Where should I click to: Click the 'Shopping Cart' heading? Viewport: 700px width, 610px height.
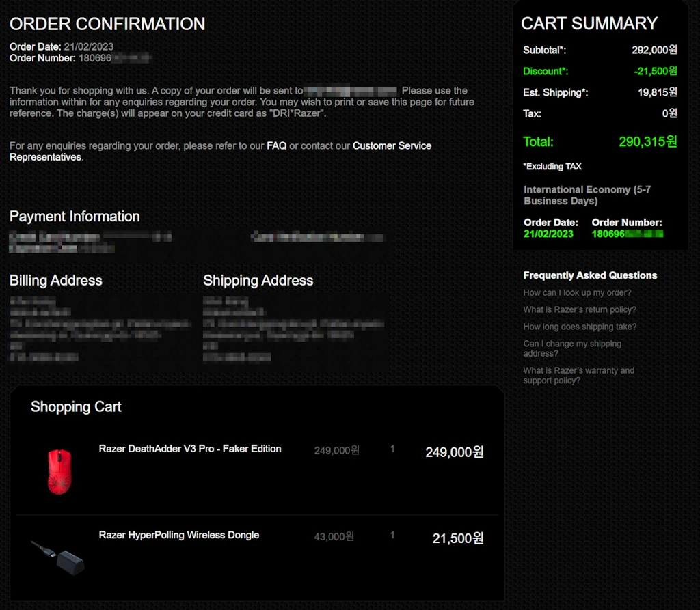pyautogui.click(x=76, y=406)
